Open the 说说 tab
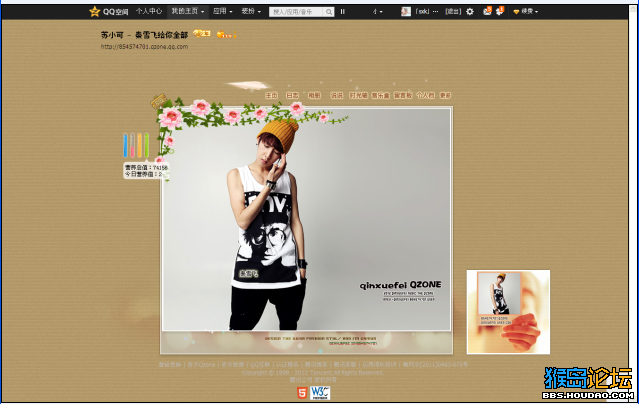This screenshot has width=639, height=404. (336, 95)
